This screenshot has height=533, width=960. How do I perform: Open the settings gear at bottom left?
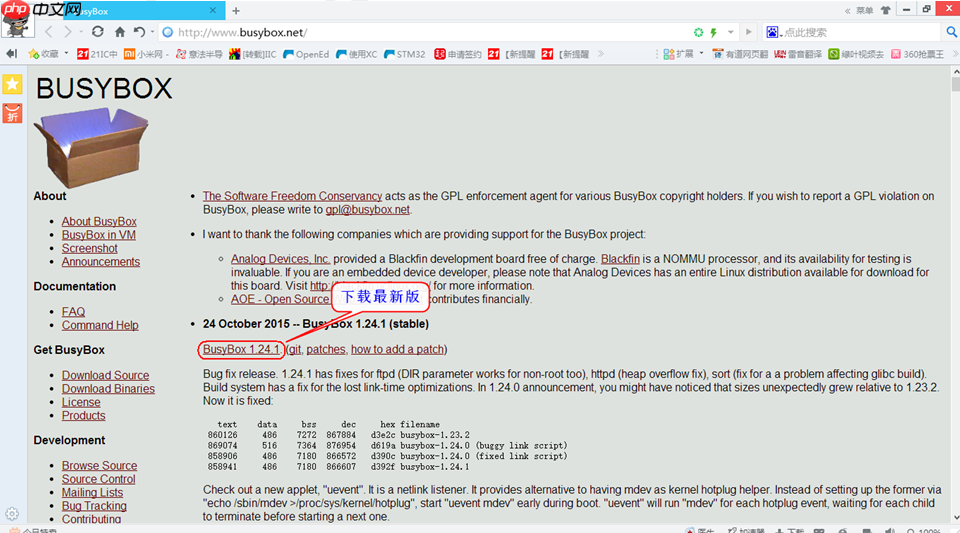(12, 513)
